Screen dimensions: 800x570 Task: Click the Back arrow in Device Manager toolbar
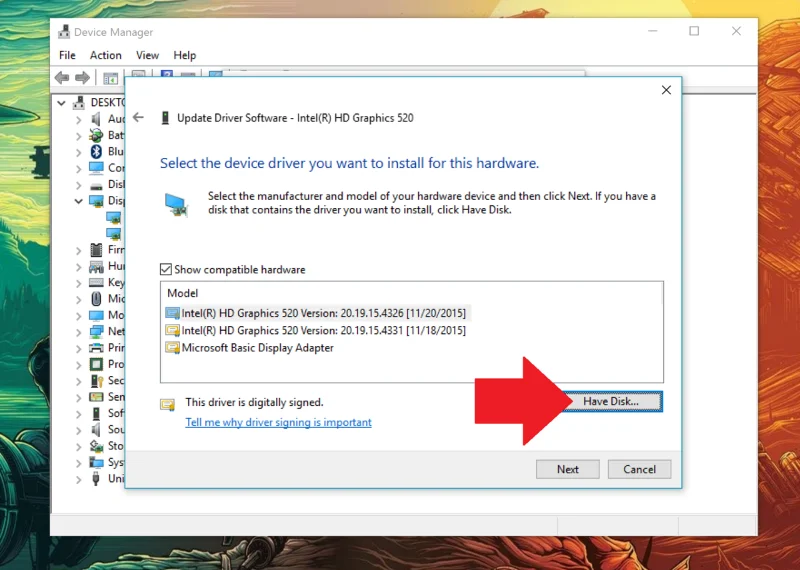click(62, 78)
